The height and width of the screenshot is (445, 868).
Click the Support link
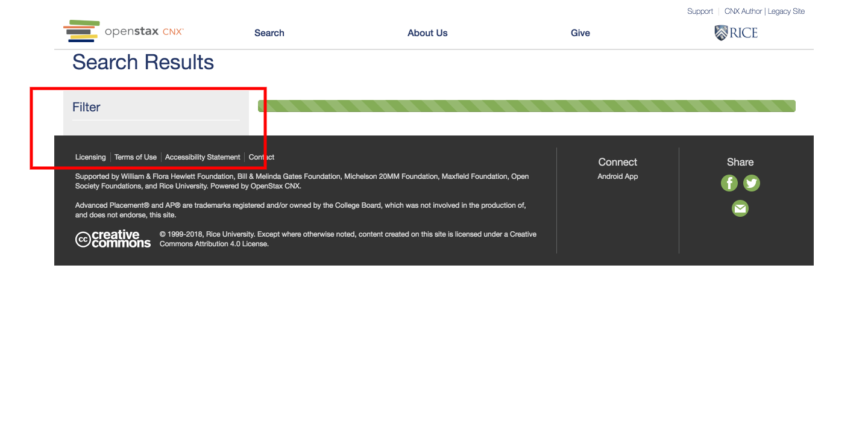pyautogui.click(x=700, y=11)
